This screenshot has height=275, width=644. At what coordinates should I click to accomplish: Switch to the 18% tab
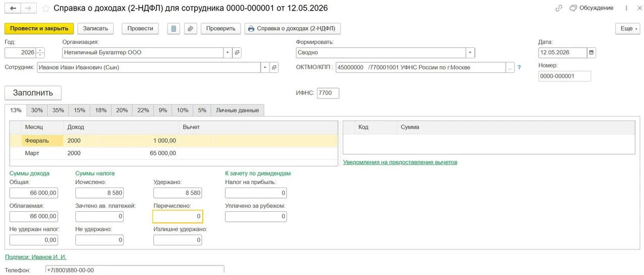click(101, 110)
